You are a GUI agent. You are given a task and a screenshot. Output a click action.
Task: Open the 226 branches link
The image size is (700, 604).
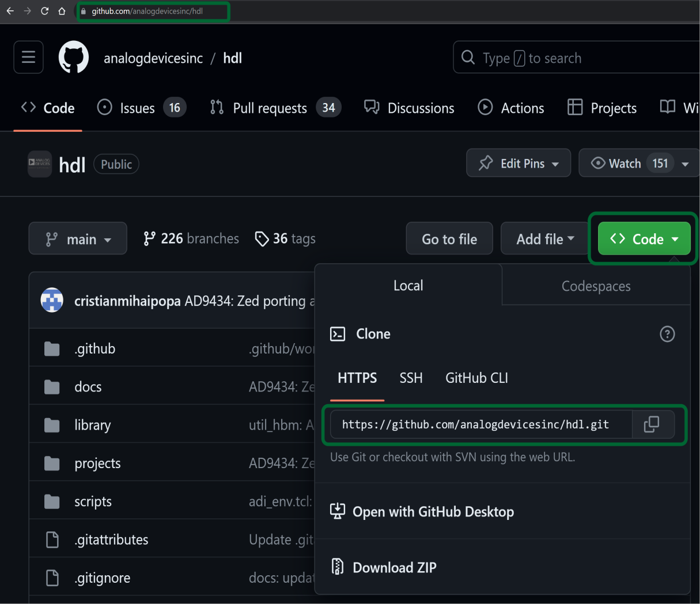pos(191,239)
